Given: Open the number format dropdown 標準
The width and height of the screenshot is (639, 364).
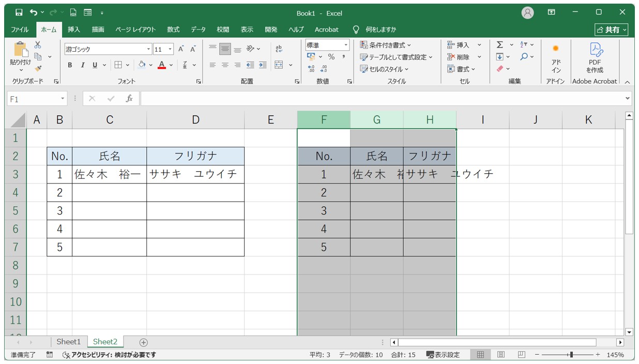Looking at the screenshot, I should pos(346,45).
